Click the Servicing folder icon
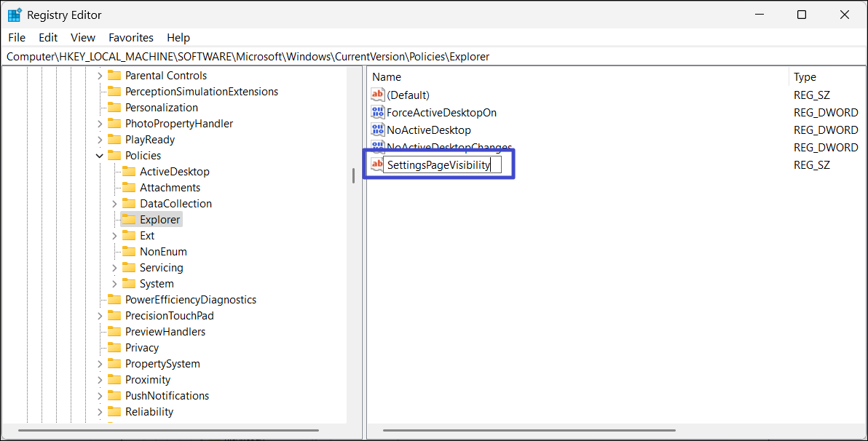 coord(129,268)
